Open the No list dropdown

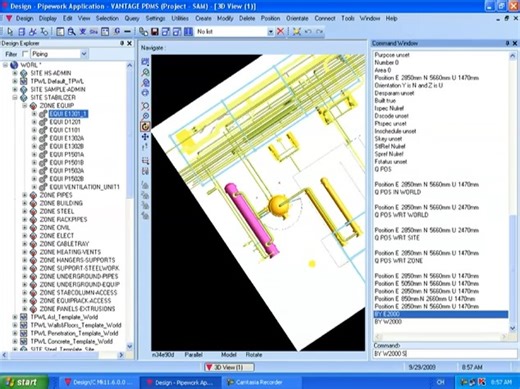click(270, 32)
